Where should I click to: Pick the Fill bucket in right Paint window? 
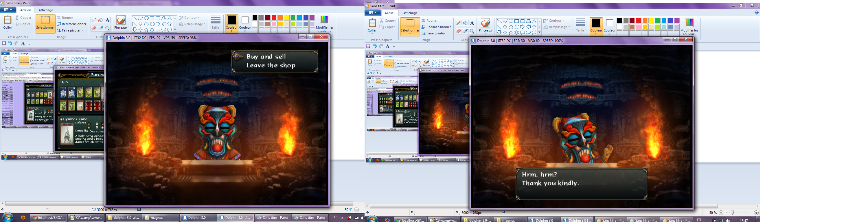coord(465,23)
